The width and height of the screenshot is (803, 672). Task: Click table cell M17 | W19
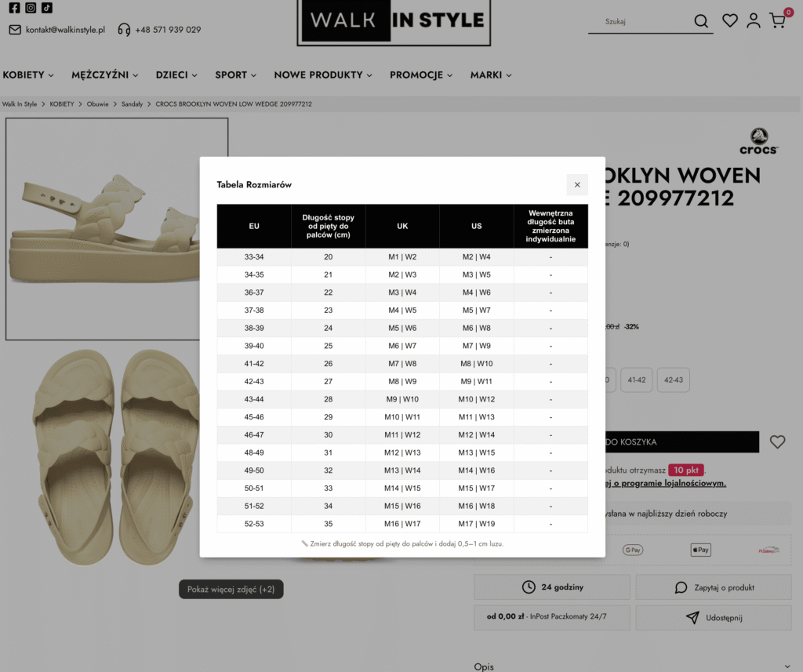point(477,524)
